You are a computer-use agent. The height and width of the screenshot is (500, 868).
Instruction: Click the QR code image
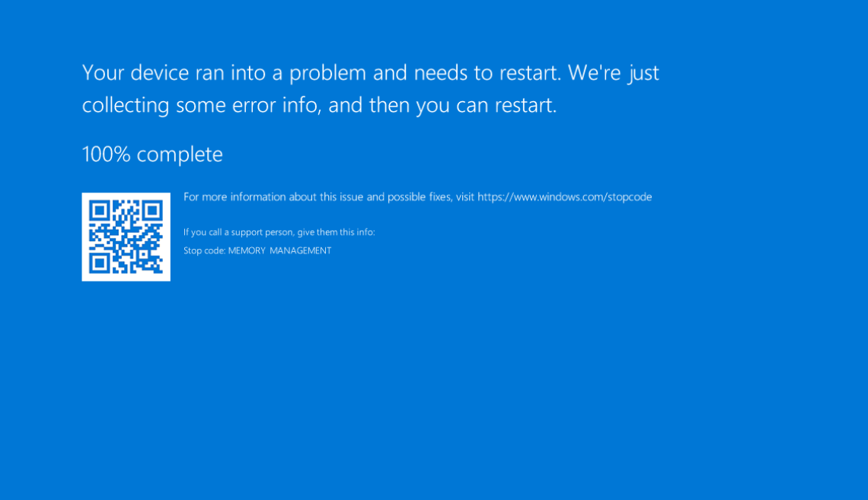point(126,237)
